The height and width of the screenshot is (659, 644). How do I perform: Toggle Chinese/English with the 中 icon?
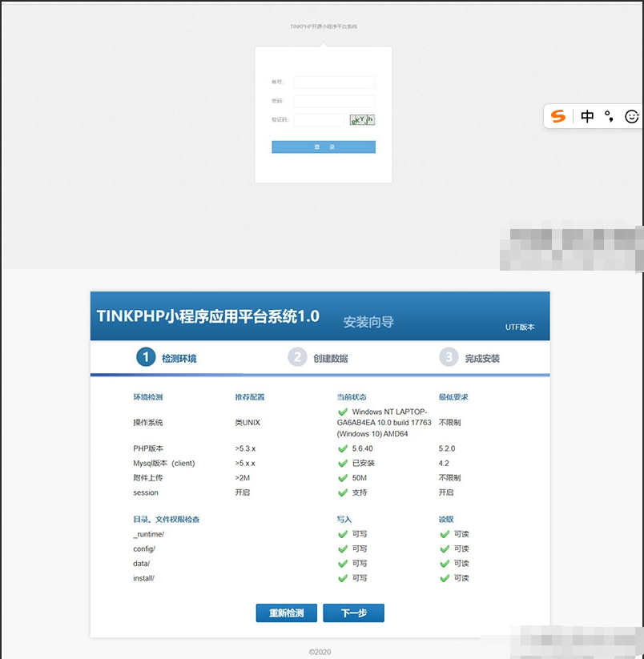tap(587, 116)
